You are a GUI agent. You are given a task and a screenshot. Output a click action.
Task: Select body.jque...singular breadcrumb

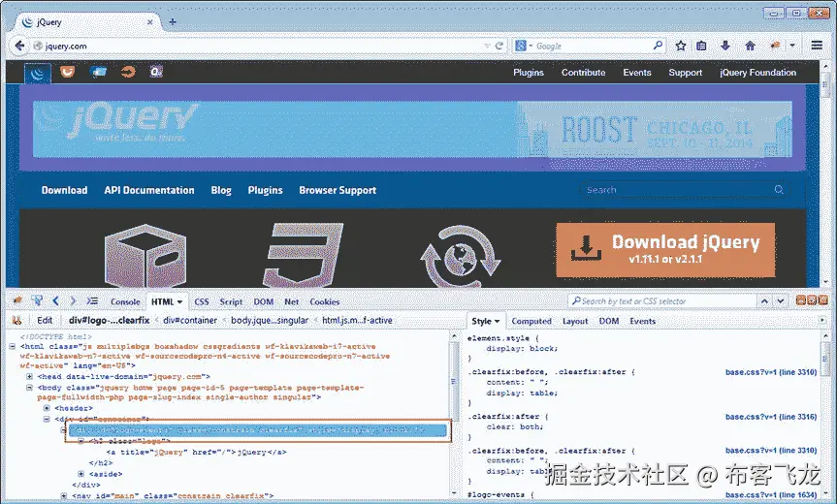click(270, 320)
